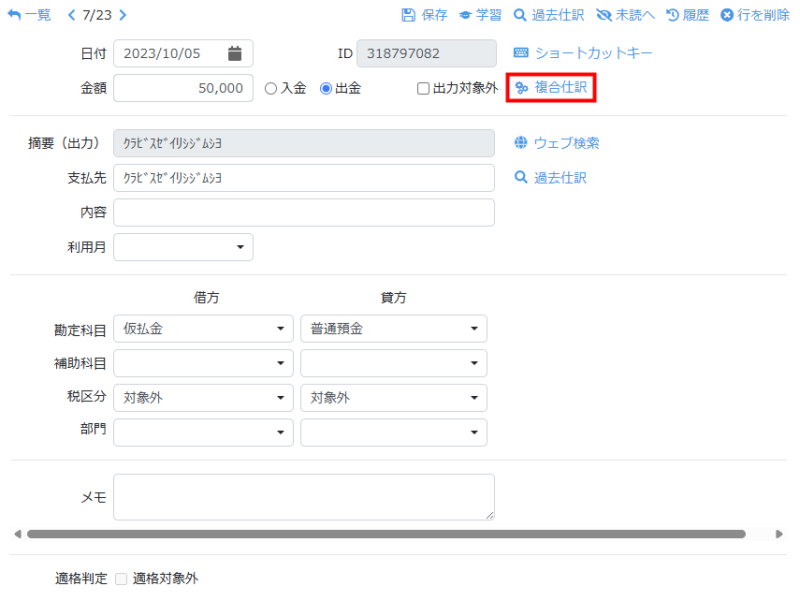Expand the debit 勘定科目 仮払金 dropdown
The image size is (800, 601).
pos(204,329)
